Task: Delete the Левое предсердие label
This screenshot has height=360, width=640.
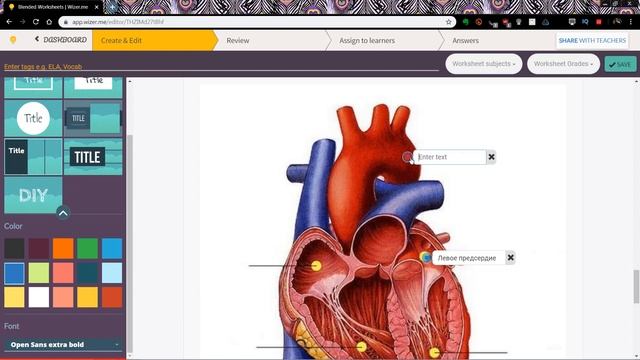Action: pyautogui.click(x=510, y=258)
